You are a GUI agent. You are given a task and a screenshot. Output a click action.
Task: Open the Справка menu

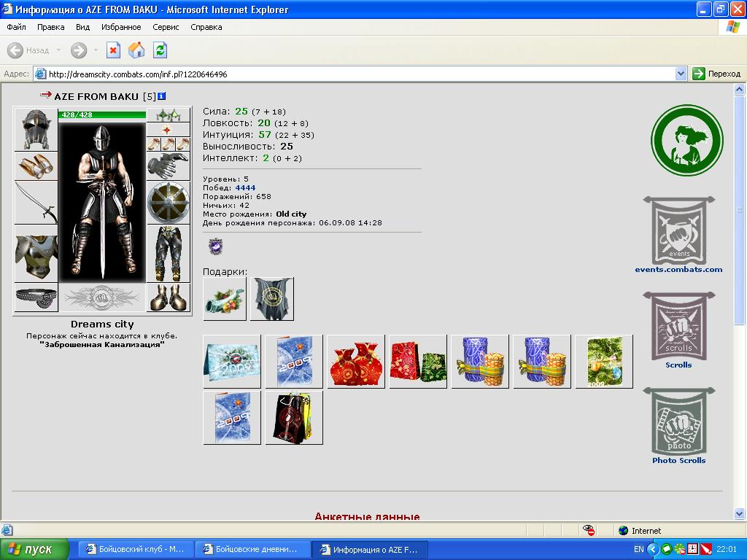pyautogui.click(x=206, y=27)
